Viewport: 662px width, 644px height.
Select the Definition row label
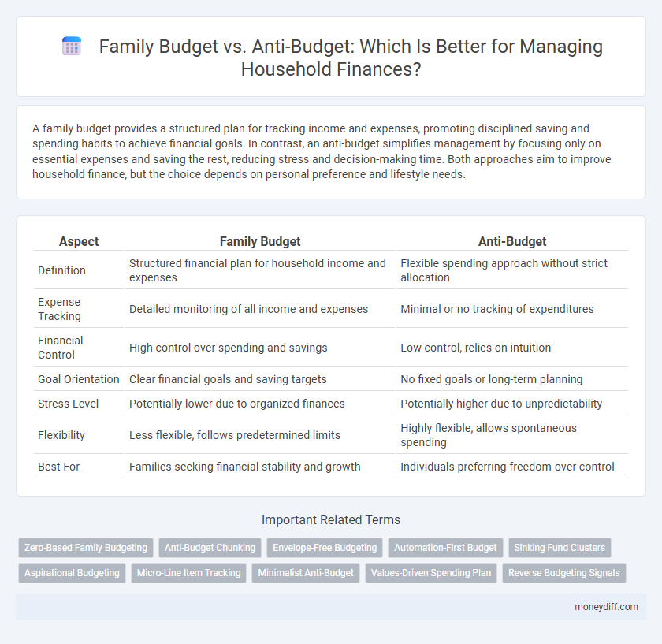click(61, 270)
